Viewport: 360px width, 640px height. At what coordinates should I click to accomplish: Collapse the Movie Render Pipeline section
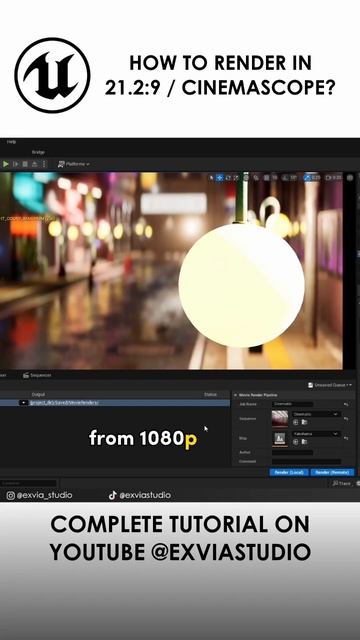click(x=236, y=395)
